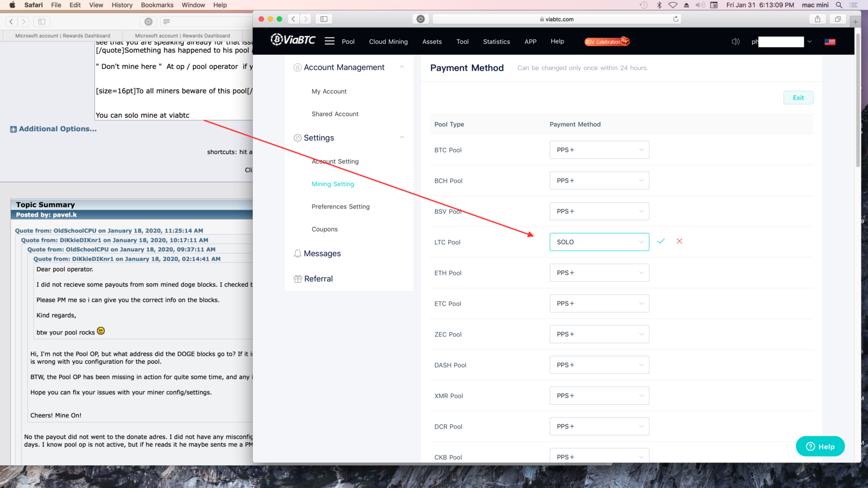Open the Safari Bookmarks menu
This screenshot has height=488, width=868.
(157, 5)
